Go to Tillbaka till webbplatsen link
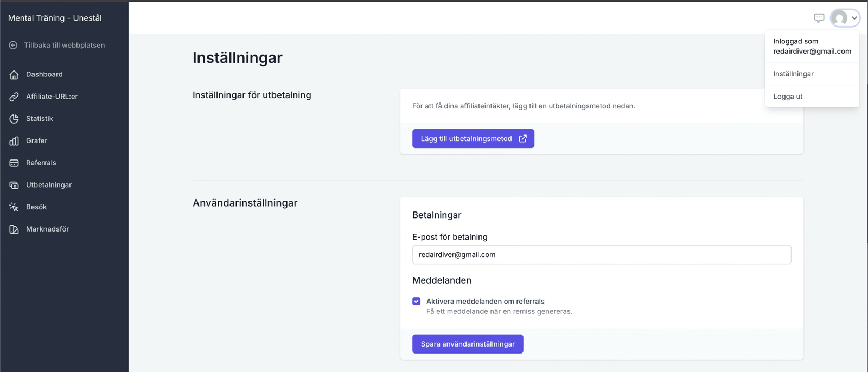The image size is (868, 372). 64,45
